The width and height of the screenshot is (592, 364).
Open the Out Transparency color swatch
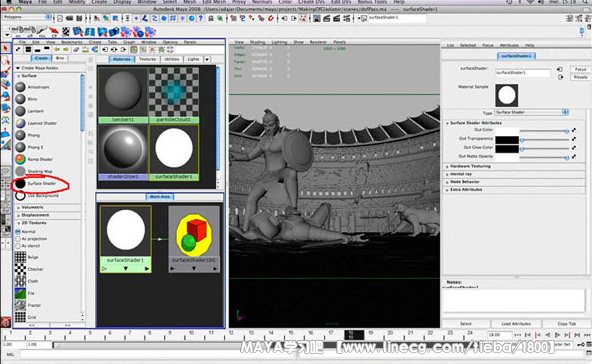[x=507, y=140]
